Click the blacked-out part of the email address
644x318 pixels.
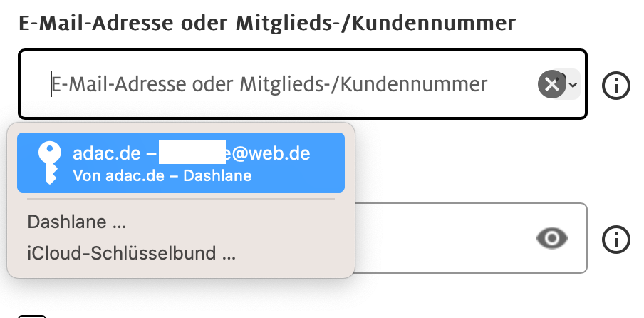pyautogui.click(x=192, y=153)
